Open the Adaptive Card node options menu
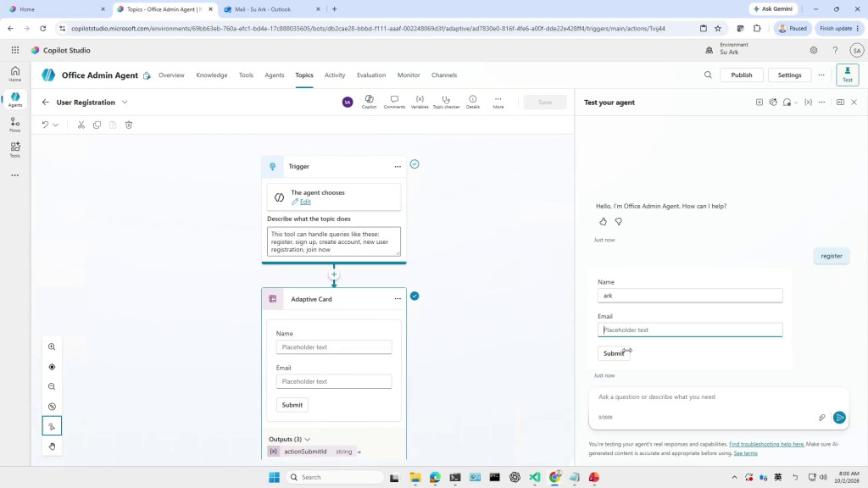This screenshot has height=488, width=868. click(398, 299)
